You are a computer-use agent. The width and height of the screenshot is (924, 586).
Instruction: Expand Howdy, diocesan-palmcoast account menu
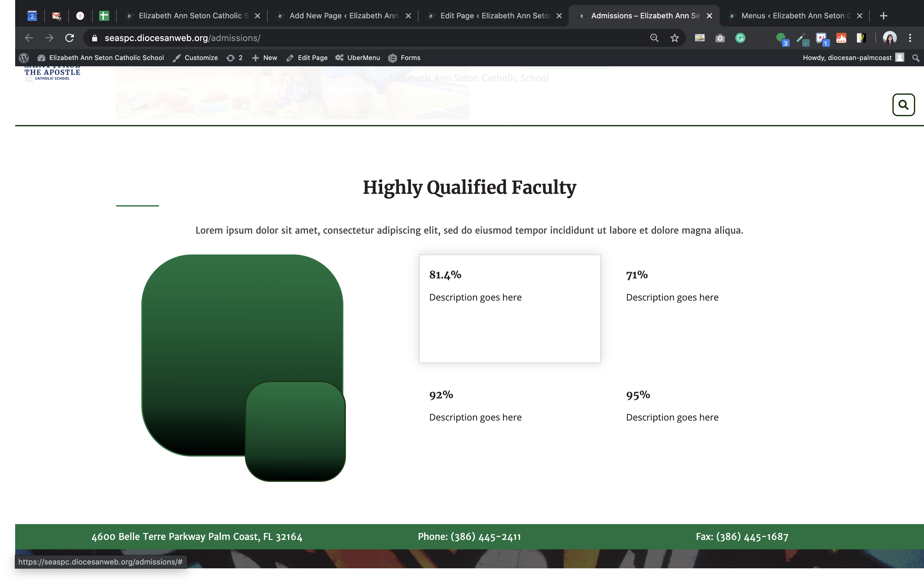tap(847, 57)
